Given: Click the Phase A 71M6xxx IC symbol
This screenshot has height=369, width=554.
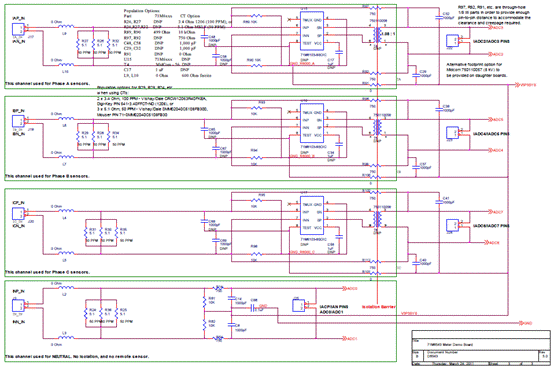Looking at the screenshot, I should tap(312, 31).
